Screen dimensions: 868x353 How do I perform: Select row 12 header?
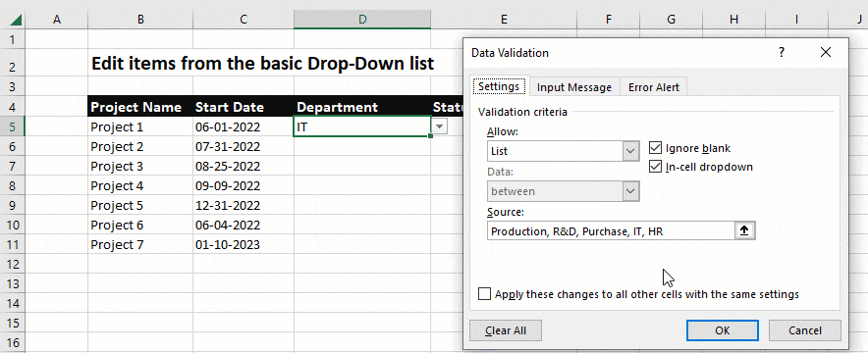coord(13,264)
